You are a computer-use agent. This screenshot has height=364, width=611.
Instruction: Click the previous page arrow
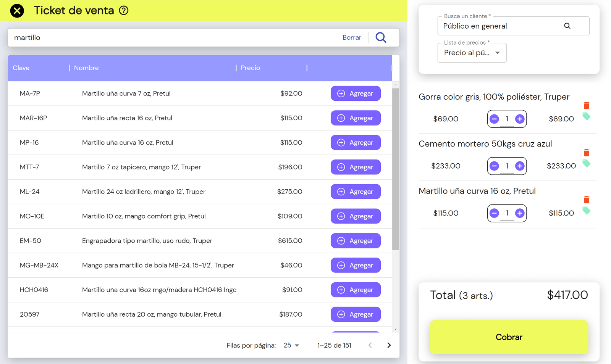tap(370, 345)
